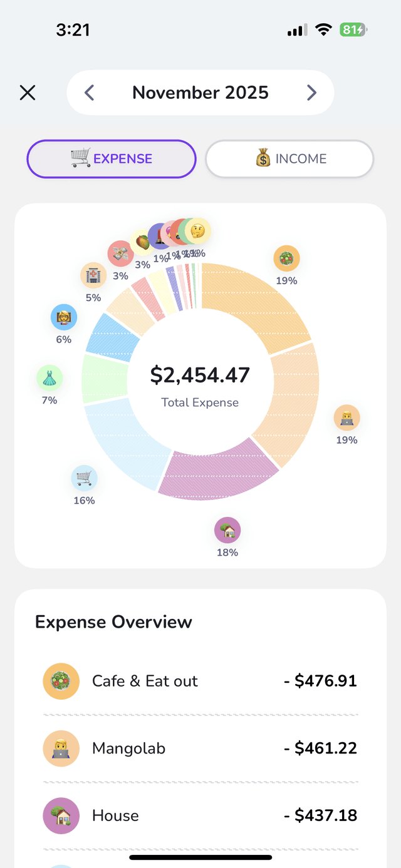Screen dimensions: 401x868
Task: Open the Mangolab expense row
Action: 200,748
